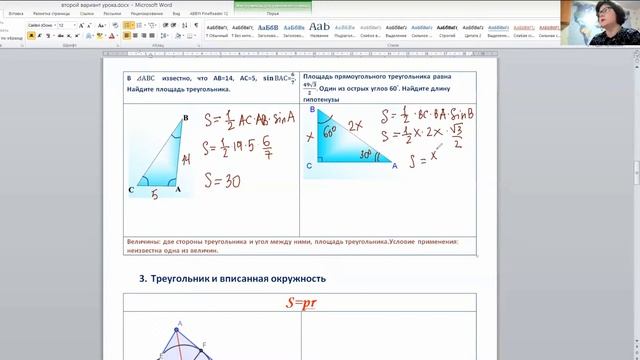Apply the Обычный style
The image size is (640, 360).
217,31
